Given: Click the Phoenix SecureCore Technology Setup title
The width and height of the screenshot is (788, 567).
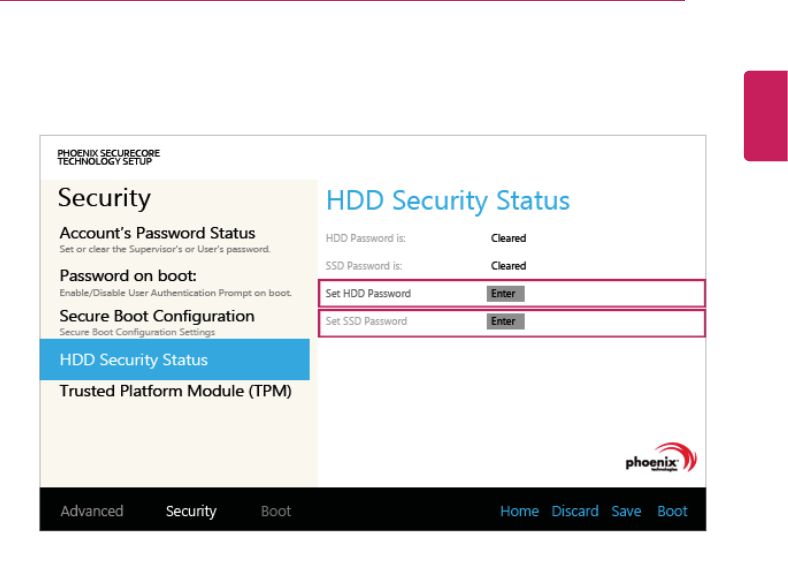Looking at the screenshot, I should point(108,157).
